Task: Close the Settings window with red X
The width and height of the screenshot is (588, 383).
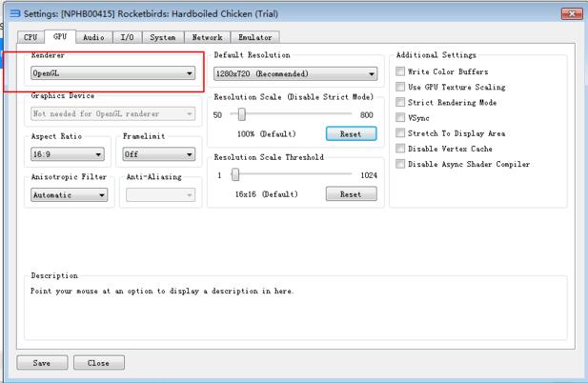Action: click(x=572, y=14)
